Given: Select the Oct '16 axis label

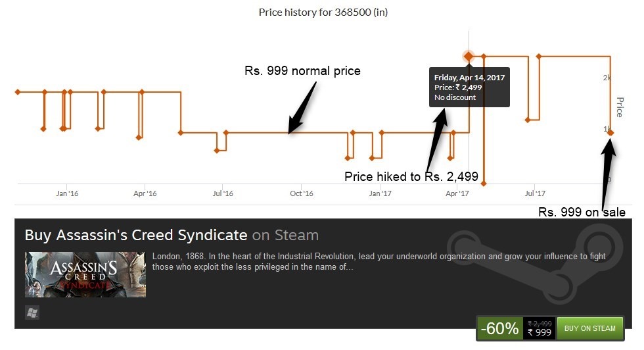Looking at the screenshot, I should 301,193.
